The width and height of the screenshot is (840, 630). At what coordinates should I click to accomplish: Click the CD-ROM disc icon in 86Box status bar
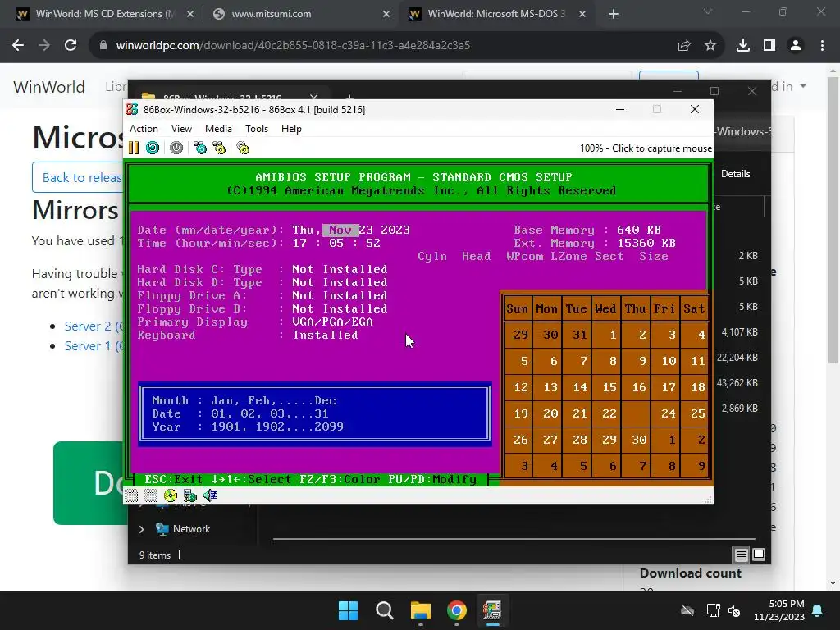171,495
